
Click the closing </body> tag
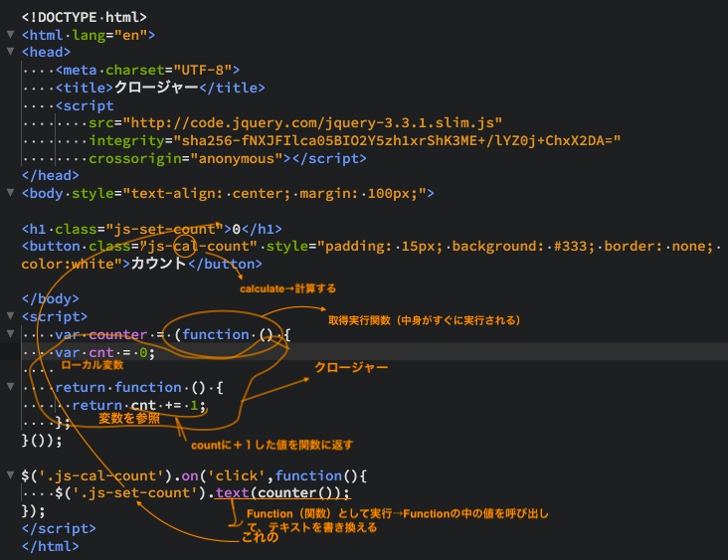[x=51, y=299]
